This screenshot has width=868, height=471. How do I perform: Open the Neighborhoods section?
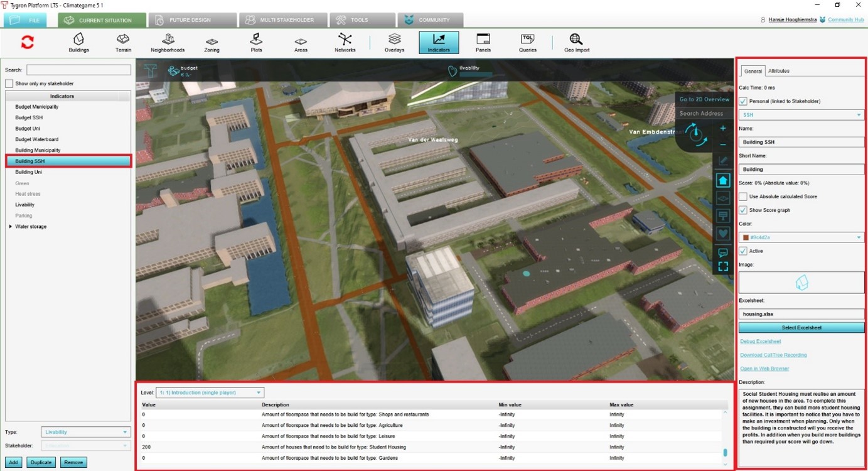[168, 42]
